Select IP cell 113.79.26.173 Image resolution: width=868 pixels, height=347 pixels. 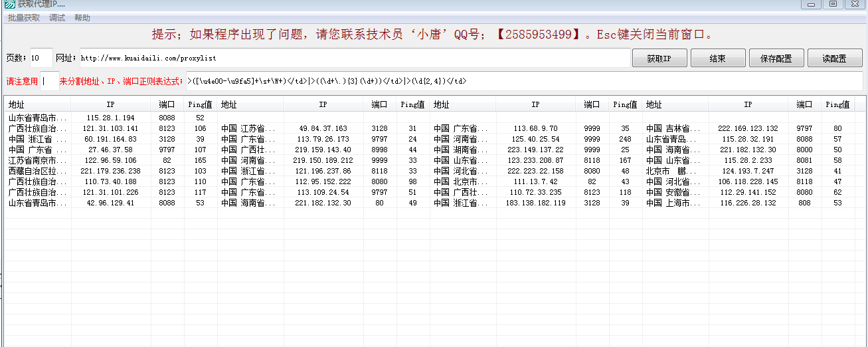323,139
